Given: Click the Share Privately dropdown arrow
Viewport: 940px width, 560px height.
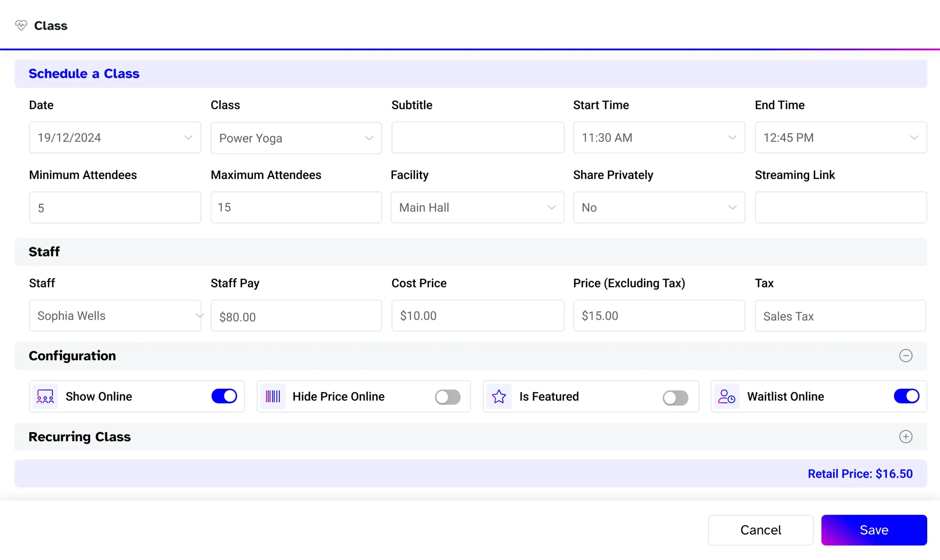Looking at the screenshot, I should 732,207.
